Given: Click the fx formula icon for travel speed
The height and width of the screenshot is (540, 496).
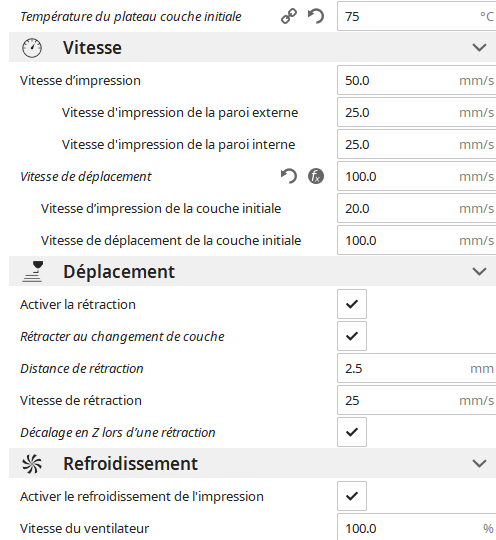Looking at the screenshot, I should click(316, 176).
